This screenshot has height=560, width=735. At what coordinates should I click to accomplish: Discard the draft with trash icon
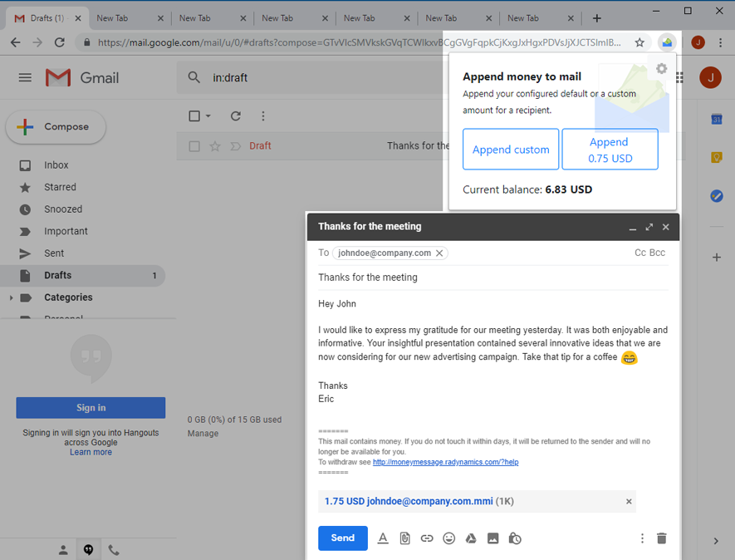click(x=661, y=538)
